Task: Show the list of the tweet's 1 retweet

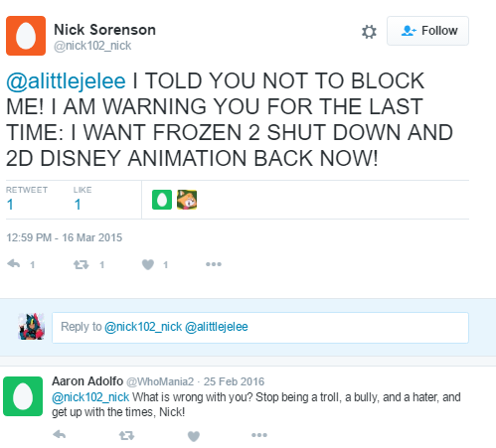Action: pos(27,199)
